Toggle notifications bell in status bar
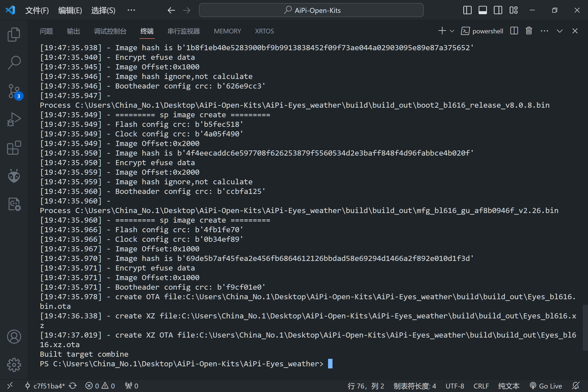The height and width of the screenshot is (392, 588). tap(576, 386)
